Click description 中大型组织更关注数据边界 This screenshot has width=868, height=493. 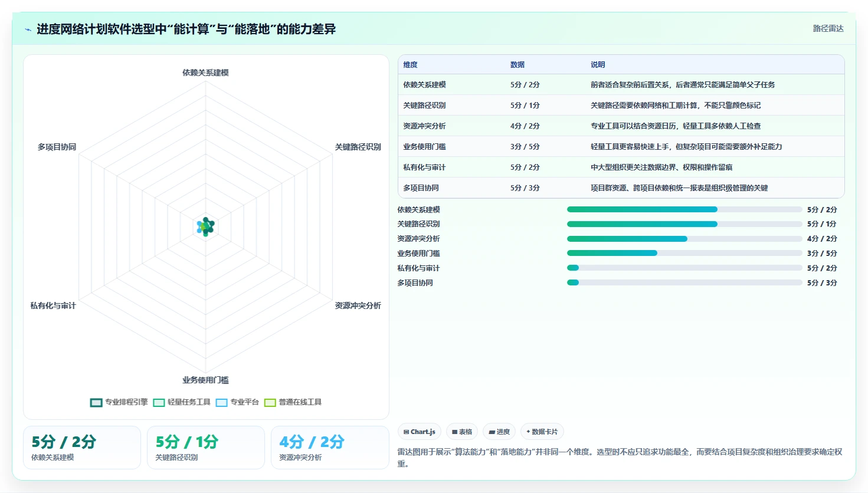[x=661, y=167]
